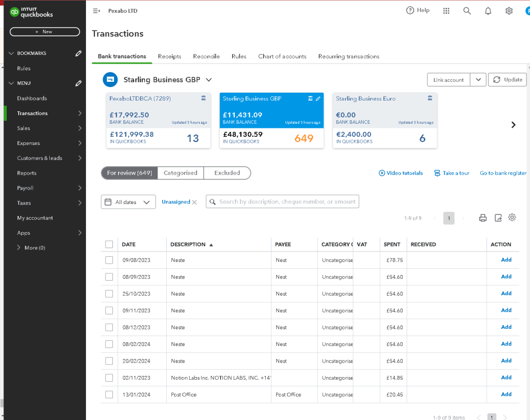Click the QuickBooks logo
530x420 pixels.
[x=31, y=12]
